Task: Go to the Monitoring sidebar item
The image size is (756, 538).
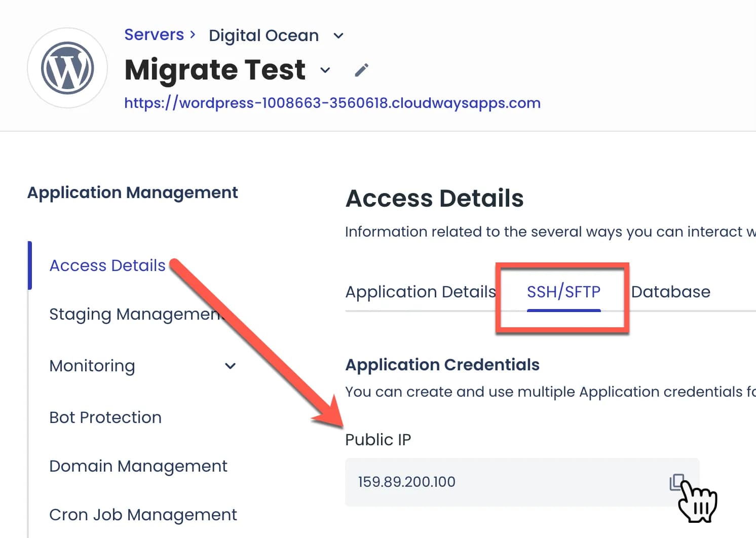Action: (x=92, y=366)
